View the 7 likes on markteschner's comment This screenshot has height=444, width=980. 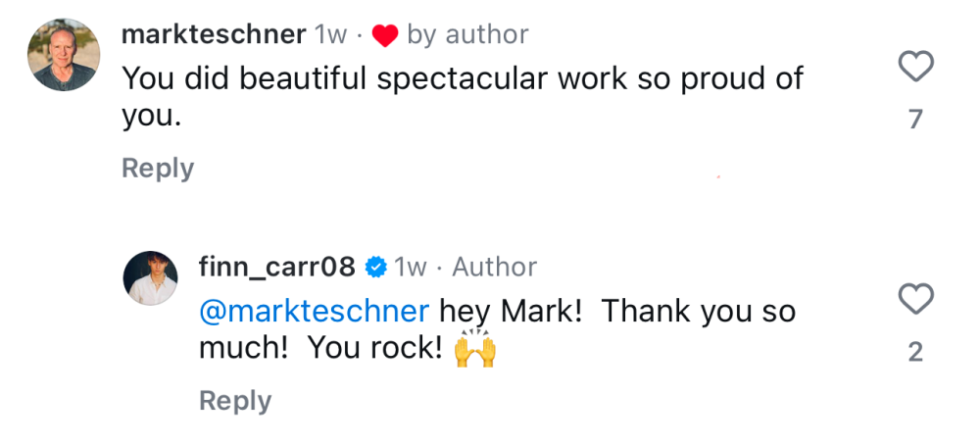[915, 120]
